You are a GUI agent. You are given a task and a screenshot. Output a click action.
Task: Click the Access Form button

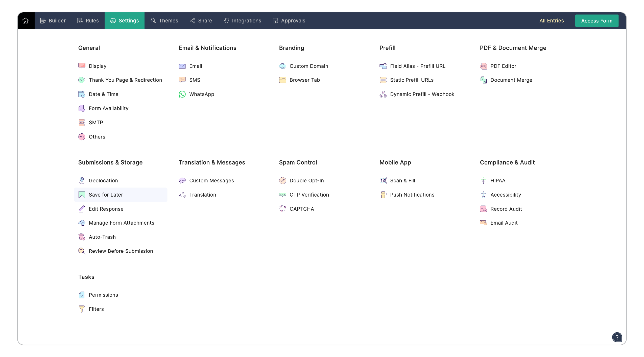(x=597, y=20)
